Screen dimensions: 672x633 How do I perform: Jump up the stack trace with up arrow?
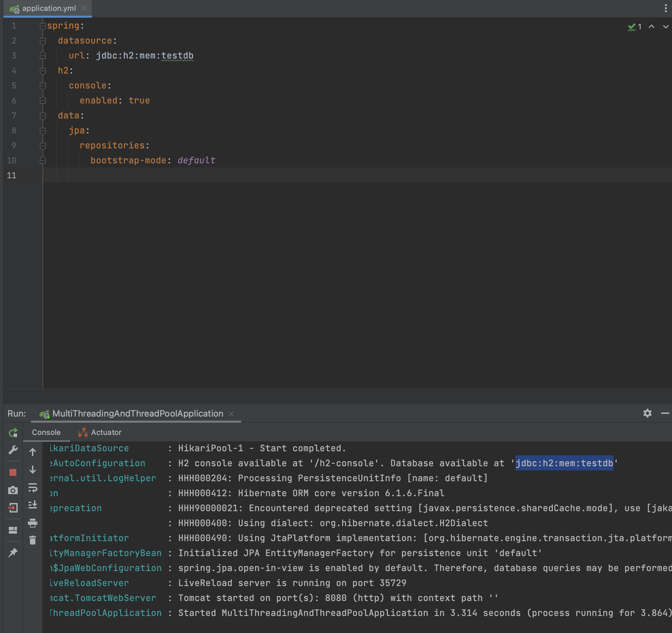tap(33, 452)
